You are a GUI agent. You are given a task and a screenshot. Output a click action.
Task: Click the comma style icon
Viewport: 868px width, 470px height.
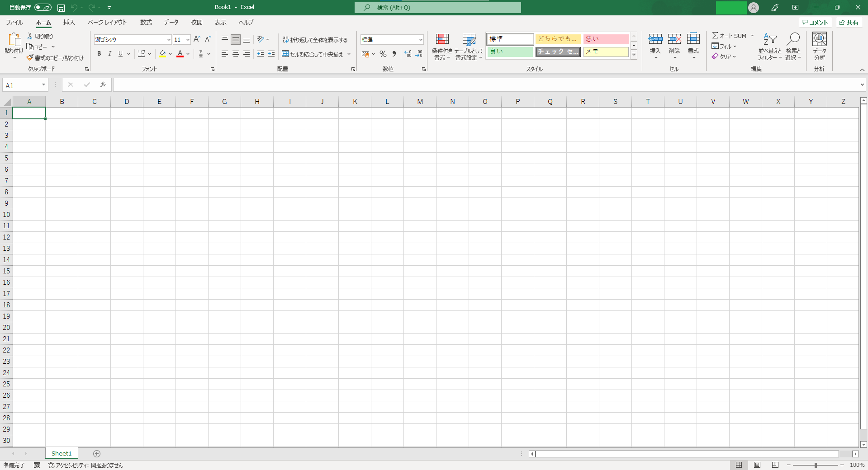[x=394, y=54]
